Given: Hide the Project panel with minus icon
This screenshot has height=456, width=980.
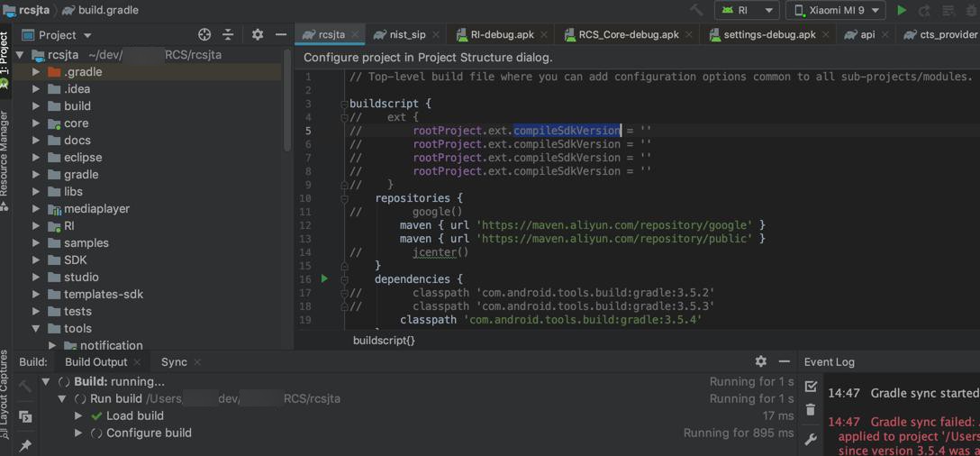Looking at the screenshot, I should tap(281, 35).
